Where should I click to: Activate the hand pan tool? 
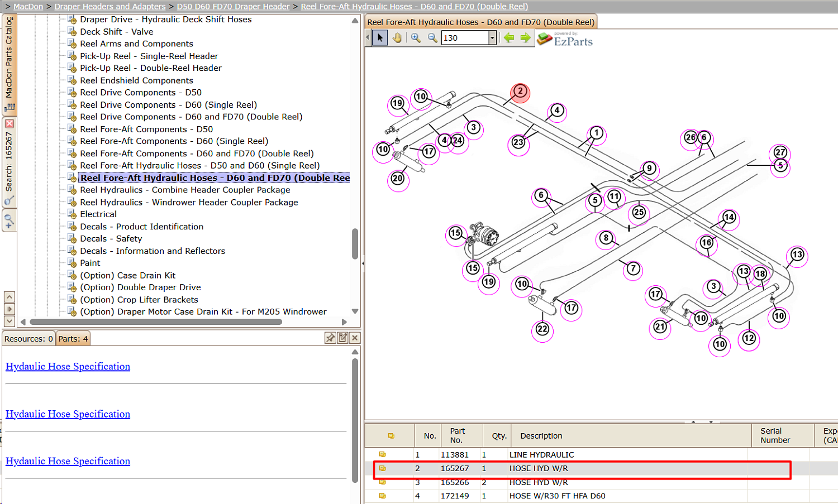tap(397, 38)
